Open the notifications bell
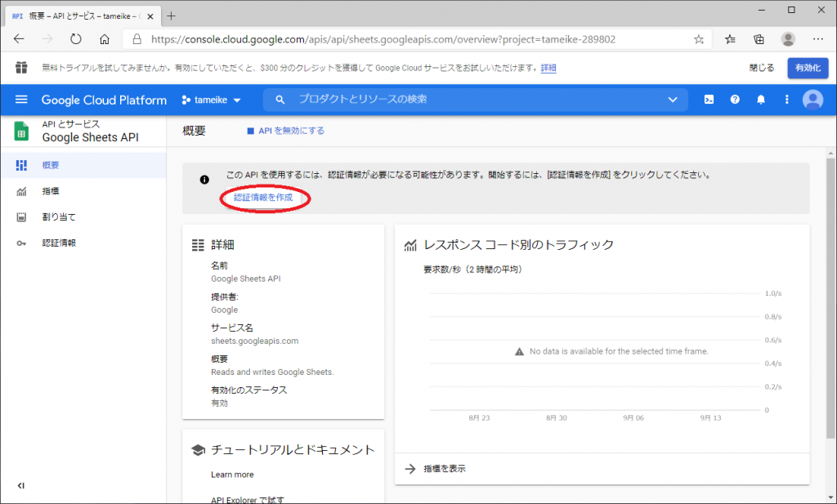Image resolution: width=837 pixels, height=504 pixels. click(761, 100)
